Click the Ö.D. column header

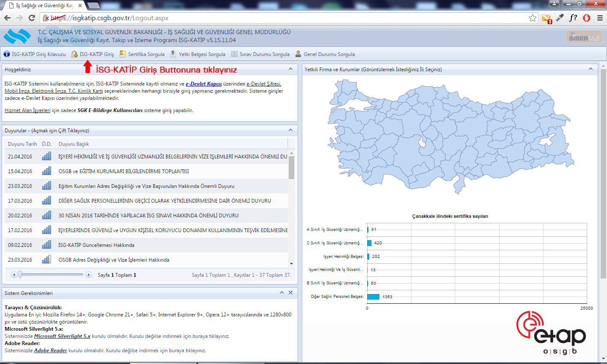pos(47,144)
